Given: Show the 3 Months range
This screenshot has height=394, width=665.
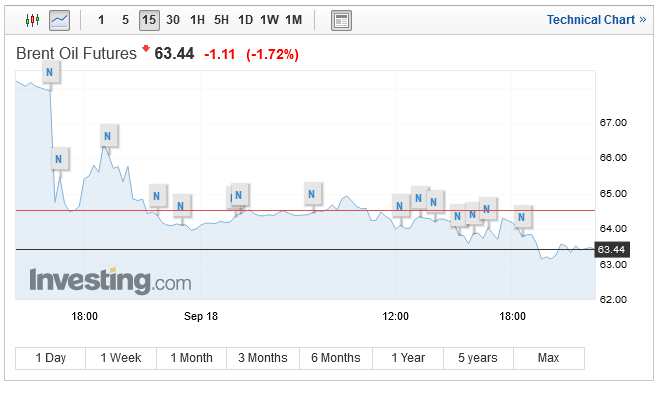Looking at the screenshot, I should pyautogui.click(x=263, y=358).
